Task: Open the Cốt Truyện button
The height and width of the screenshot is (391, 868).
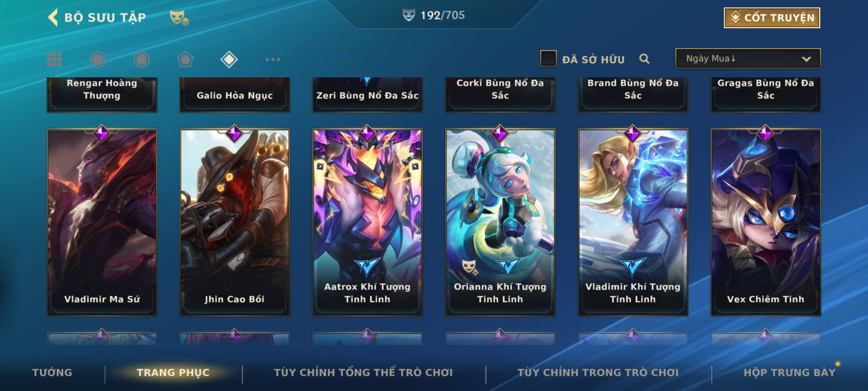Action: (772, 18)
